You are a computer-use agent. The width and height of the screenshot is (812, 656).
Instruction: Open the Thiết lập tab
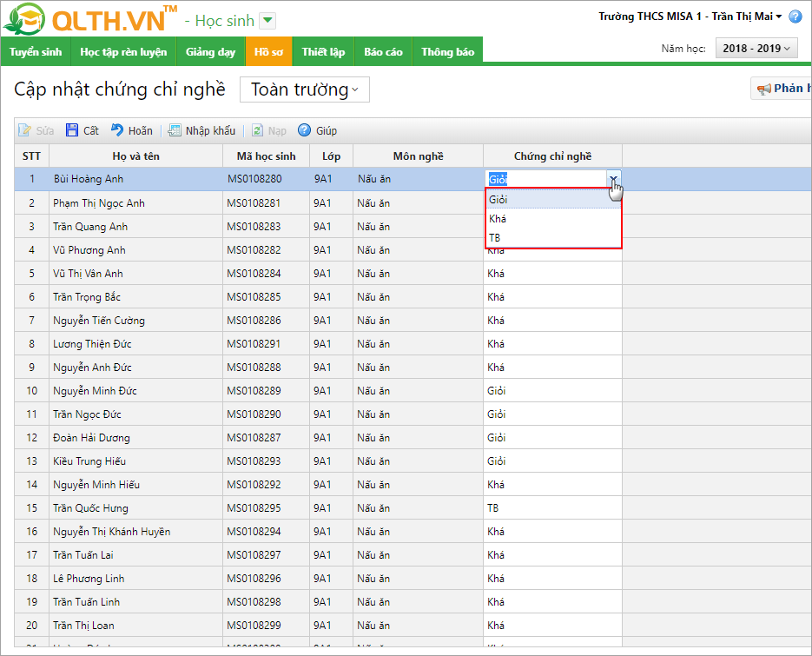coord(323,52)
